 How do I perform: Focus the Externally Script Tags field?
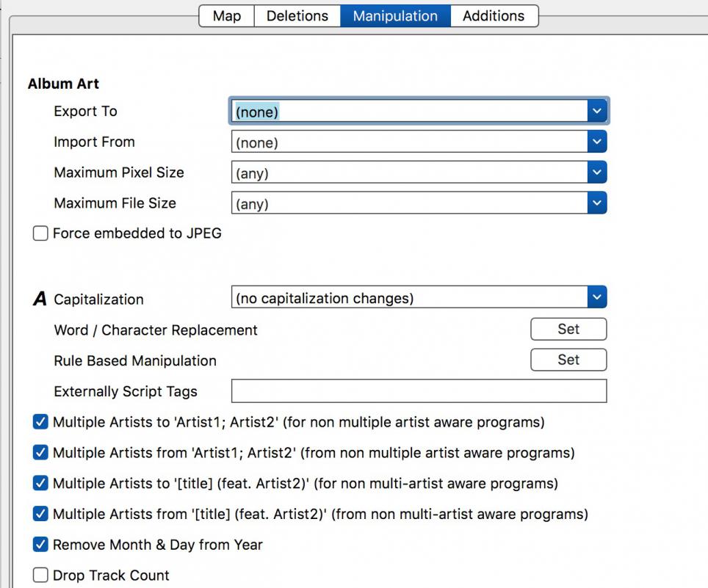[x=419, y=391]
